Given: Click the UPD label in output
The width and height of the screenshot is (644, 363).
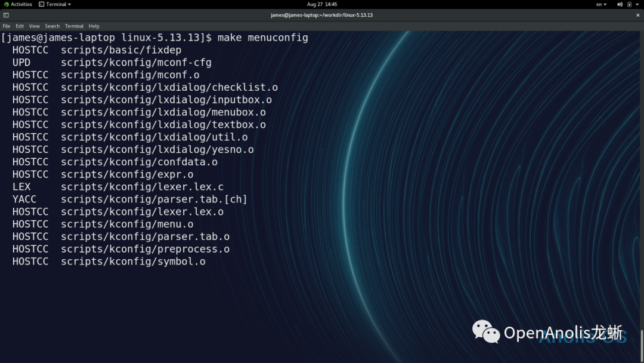Looking at the screenshot, I should [21, 63].
